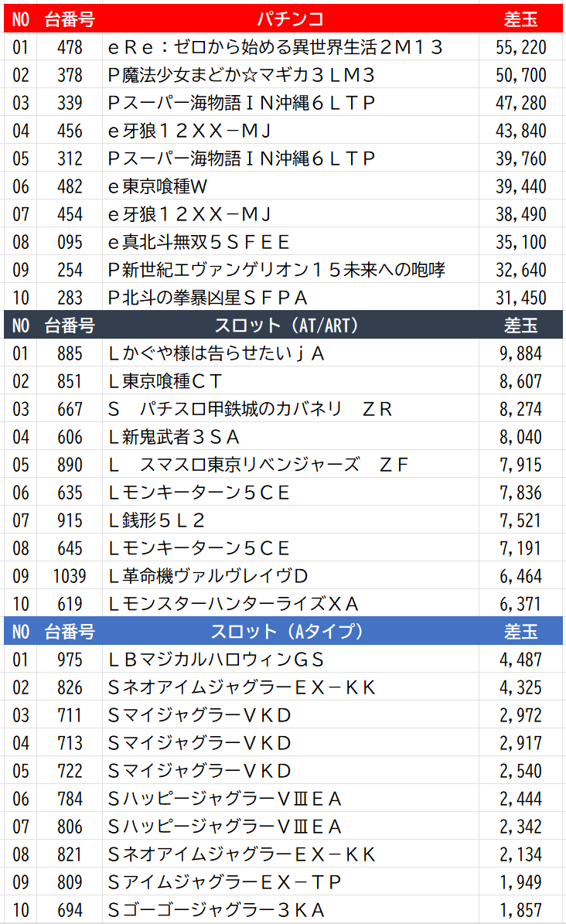Click value 4,325
Image resolution: width=566 pixels, height=924 pixels.
coord(520,687)
